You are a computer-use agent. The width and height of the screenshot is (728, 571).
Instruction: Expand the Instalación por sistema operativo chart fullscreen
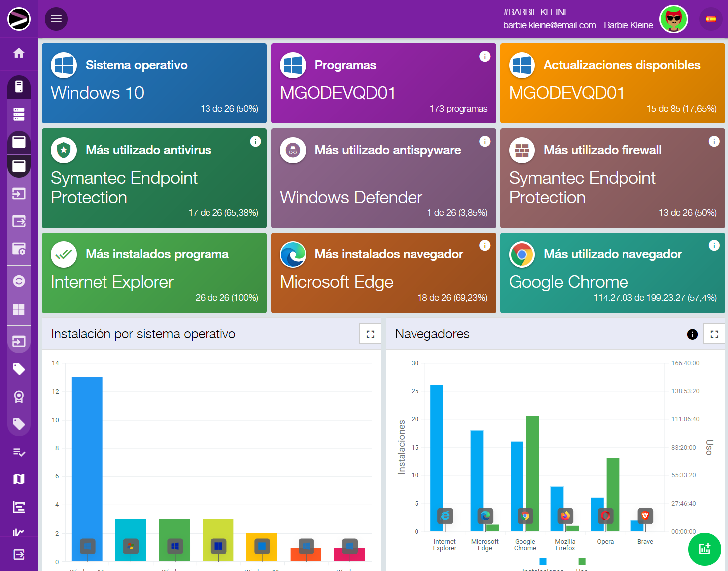[370, 334]
